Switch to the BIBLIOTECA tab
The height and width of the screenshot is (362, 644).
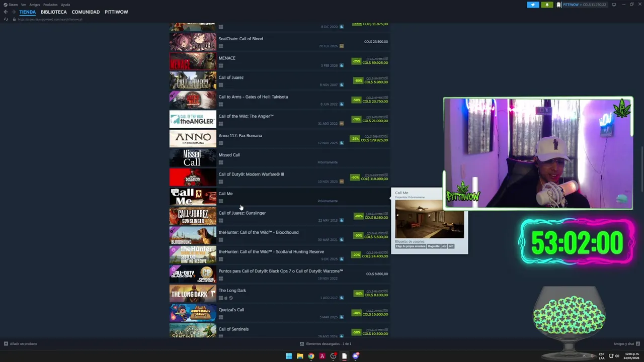(x=54, y=12)
